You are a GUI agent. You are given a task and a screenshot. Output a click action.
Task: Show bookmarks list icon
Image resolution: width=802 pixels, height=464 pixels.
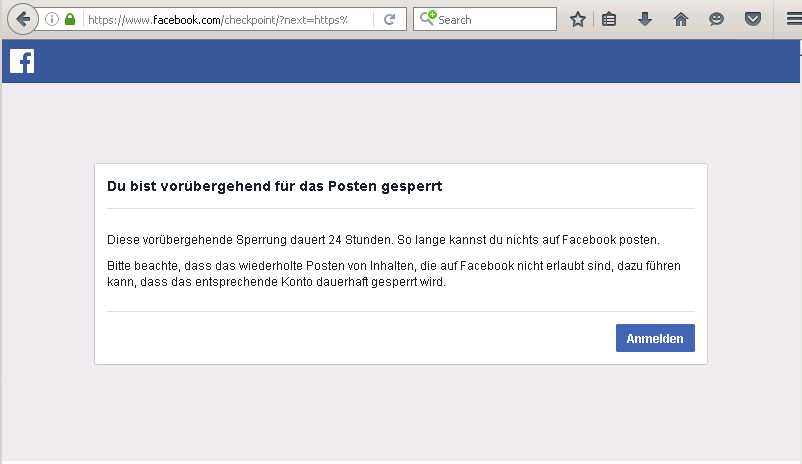[x=609, y=19]
